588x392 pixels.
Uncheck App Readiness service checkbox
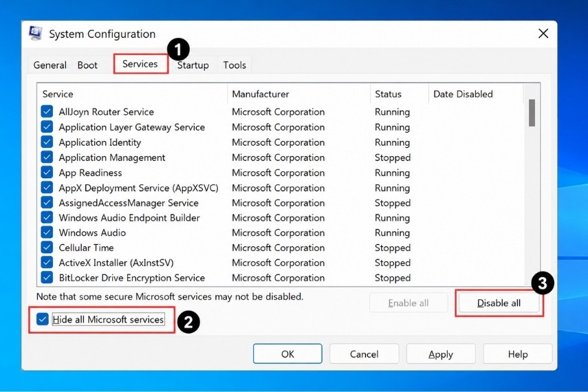click(47, 172)
